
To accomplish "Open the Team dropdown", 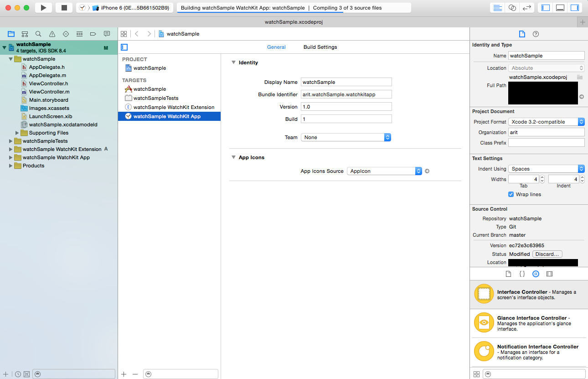I will click(346, 137).
